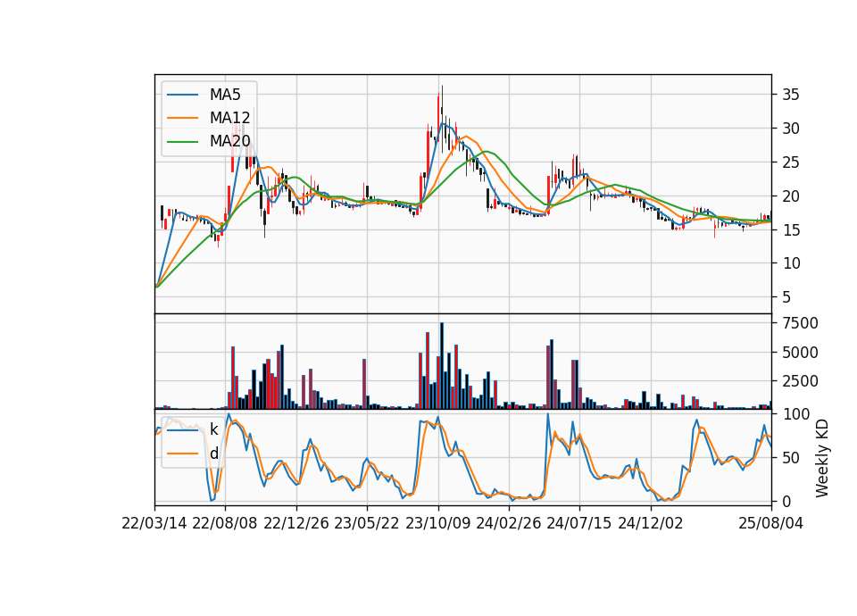This screenshot has height=616, width=857.
Task: Click the 24/07/15 date tick label
Action: tap(579, 523)
